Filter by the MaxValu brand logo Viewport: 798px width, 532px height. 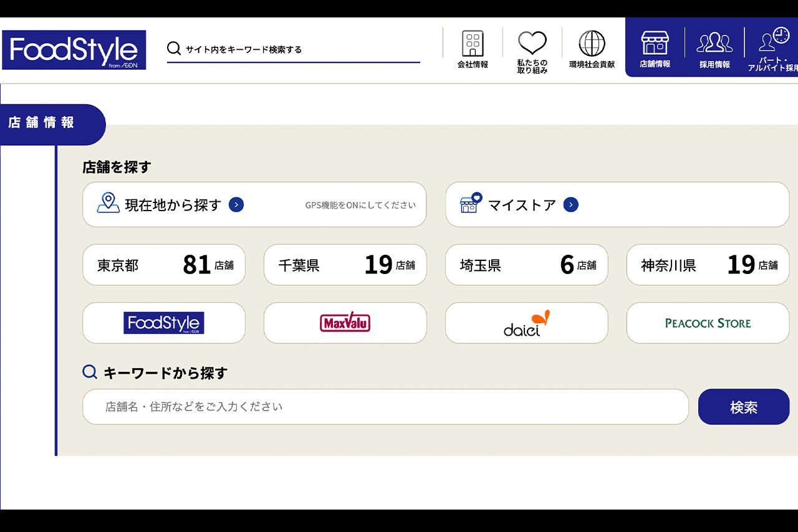click(x=345, y=323)
